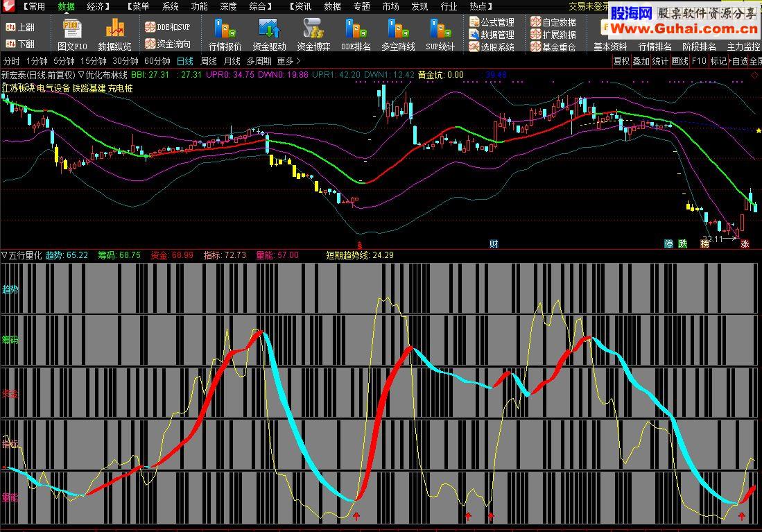The width and height of the screenshot is (762, 532).
Task: Open the 经济 menu
Action: pos(95,6)
